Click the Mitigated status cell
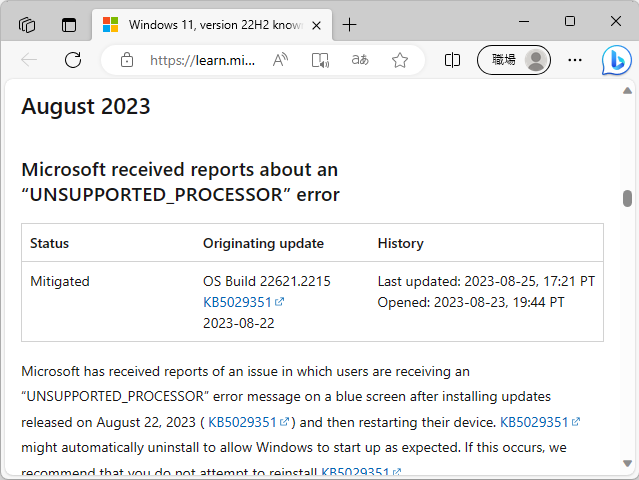Viewport: 639px width, 480px height. [x=60, y=282]
